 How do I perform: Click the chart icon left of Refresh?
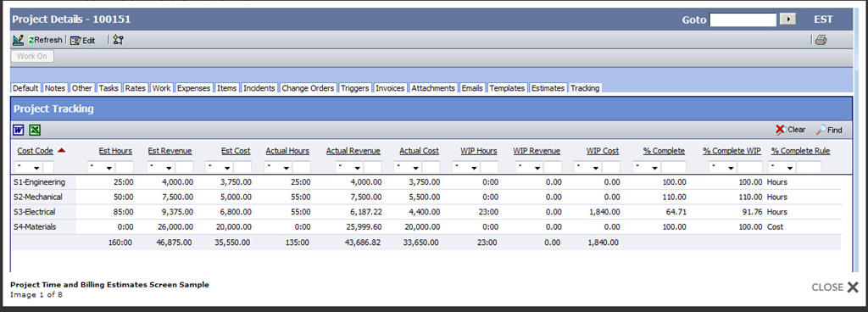point(18,40)
